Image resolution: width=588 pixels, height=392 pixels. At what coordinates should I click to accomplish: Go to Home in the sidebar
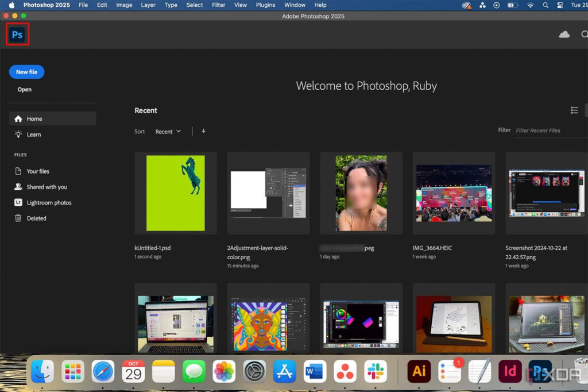click(x=52, y=118)
